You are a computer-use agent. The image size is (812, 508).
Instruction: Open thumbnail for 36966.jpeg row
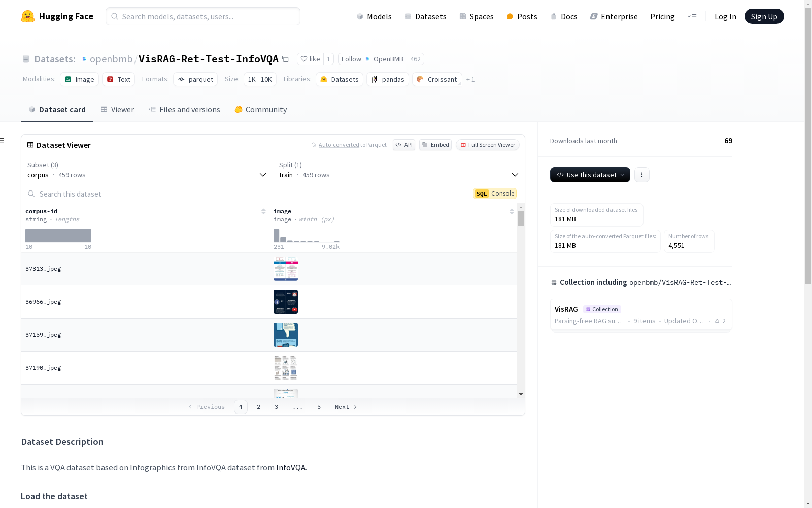point(286,302)
